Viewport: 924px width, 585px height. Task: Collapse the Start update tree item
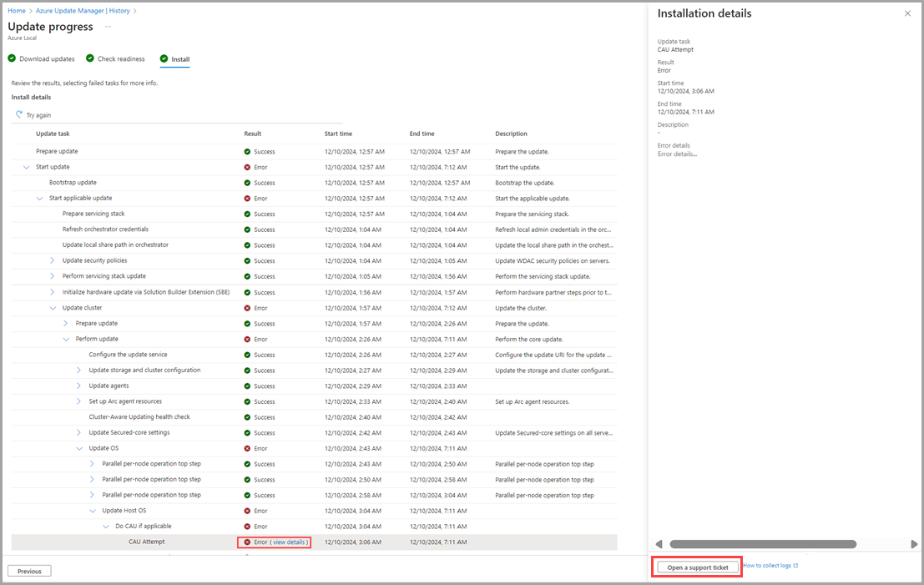tap(26, 166)
